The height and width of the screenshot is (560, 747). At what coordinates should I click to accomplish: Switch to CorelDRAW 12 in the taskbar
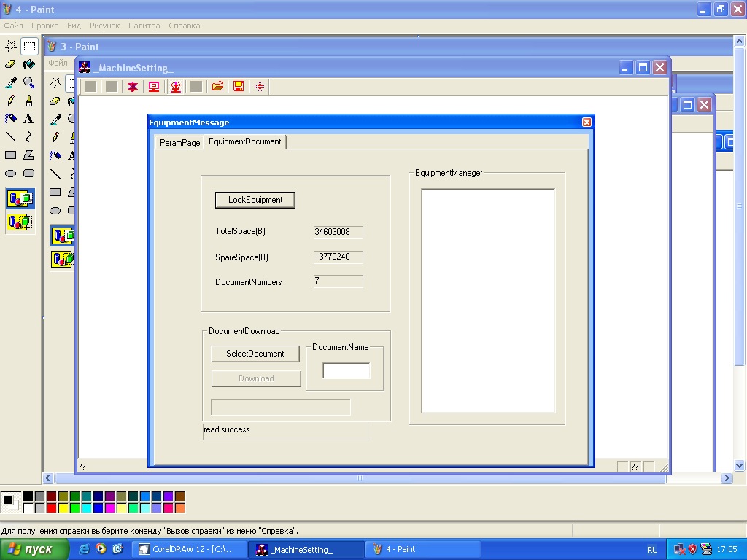(x=190, y=549)
